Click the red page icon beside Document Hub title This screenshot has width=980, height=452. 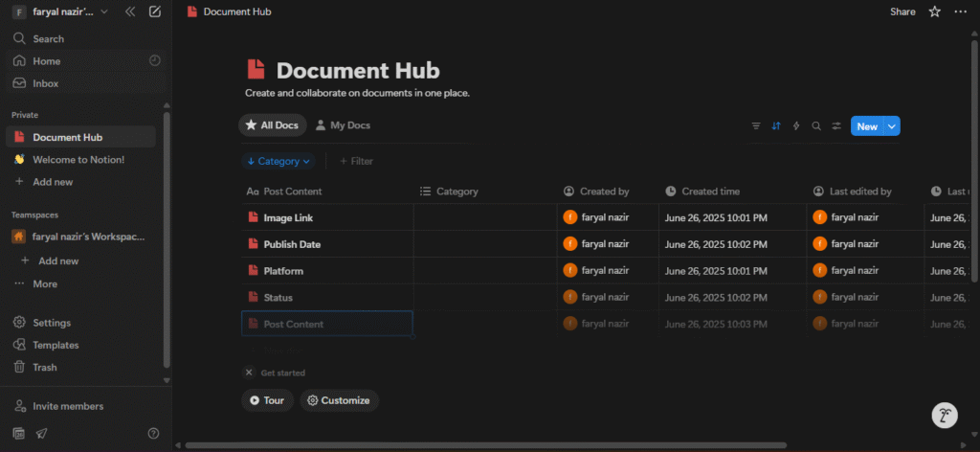256,69
